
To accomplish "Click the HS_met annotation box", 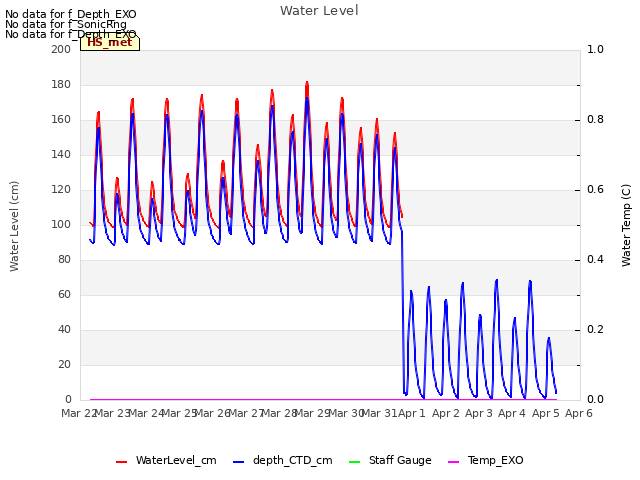I will (110, 42).
